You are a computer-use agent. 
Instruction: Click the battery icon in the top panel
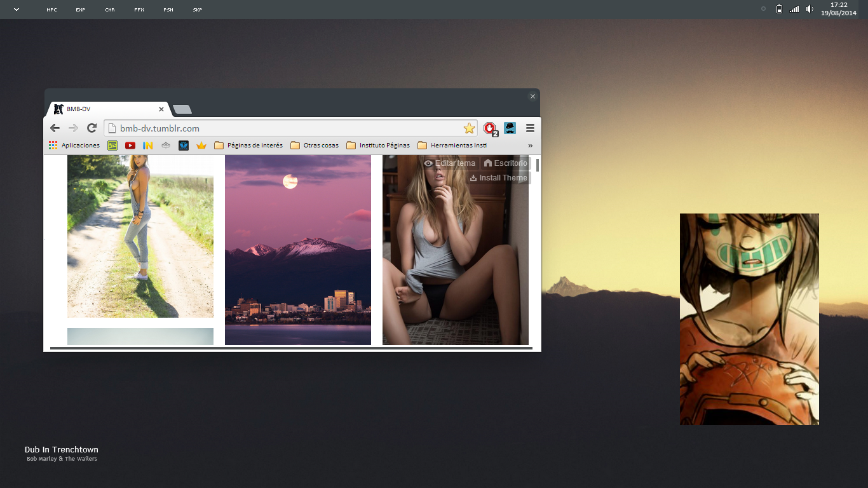pyautogui.click(x=779, y=9)
